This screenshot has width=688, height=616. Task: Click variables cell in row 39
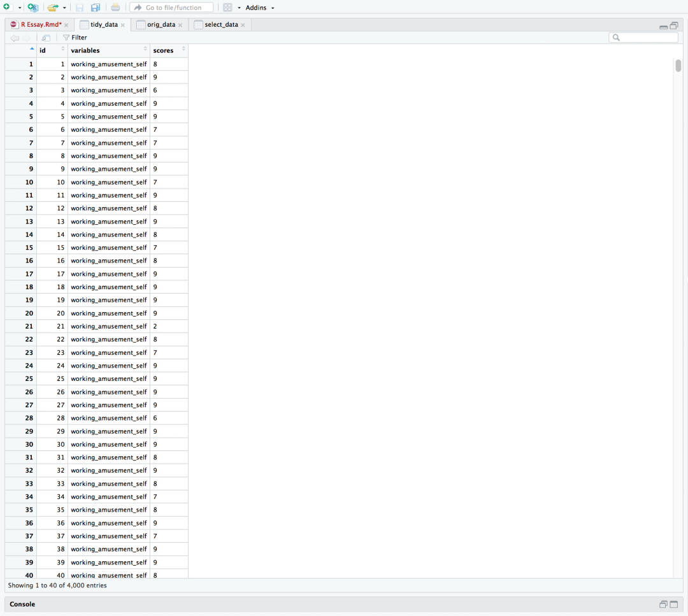pos(109,562)
